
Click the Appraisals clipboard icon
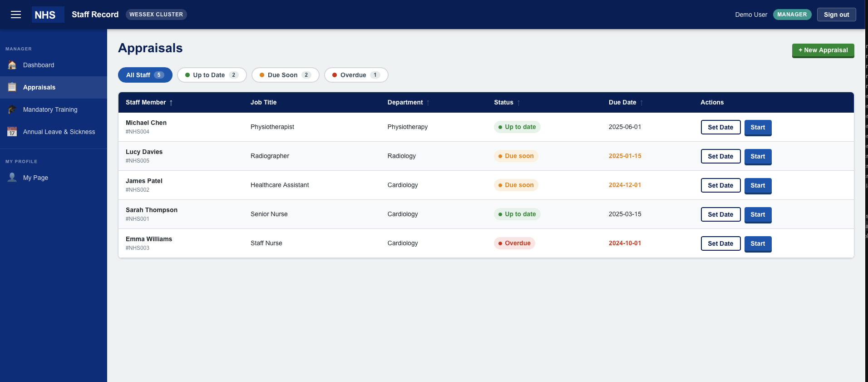coord(12,87)
